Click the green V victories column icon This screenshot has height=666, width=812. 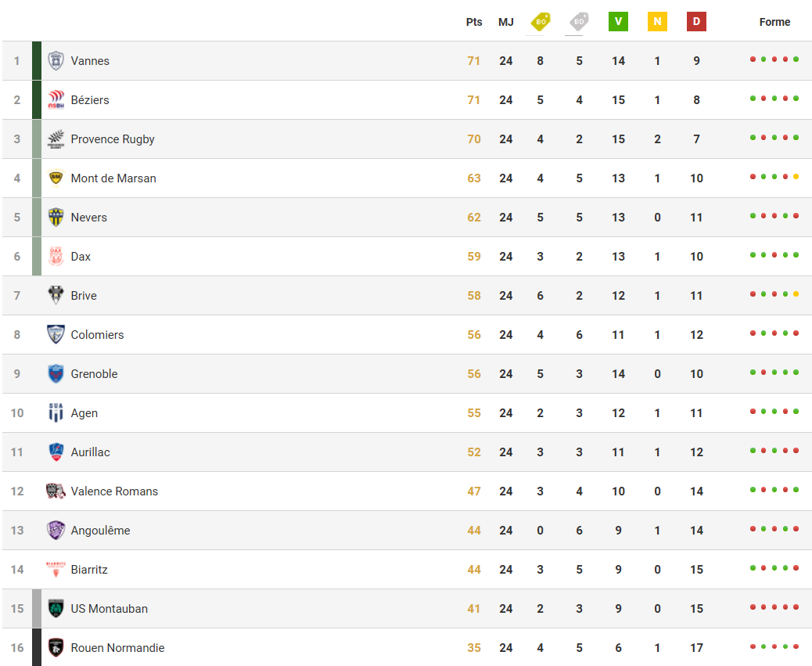[x=618, y=22]
